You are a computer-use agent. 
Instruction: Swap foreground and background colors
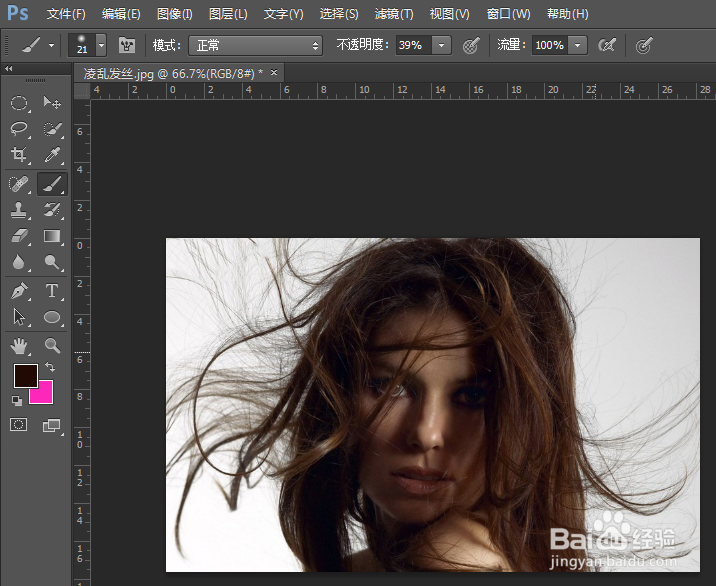point(50,367)
